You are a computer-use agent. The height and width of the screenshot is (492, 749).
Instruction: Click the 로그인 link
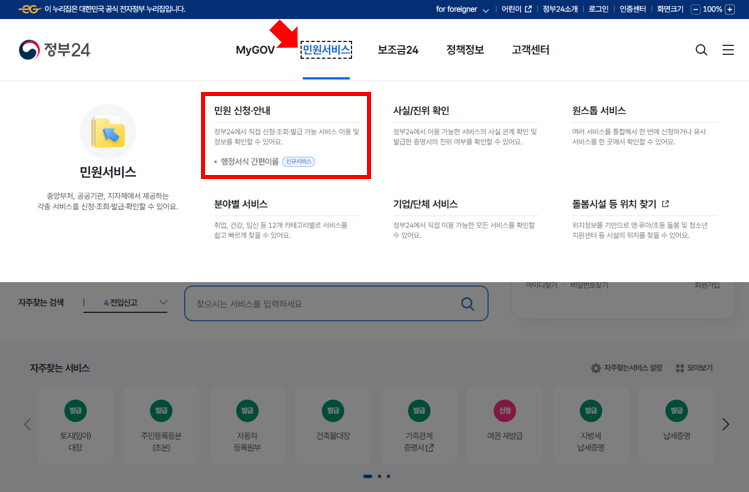pos(598,9)
